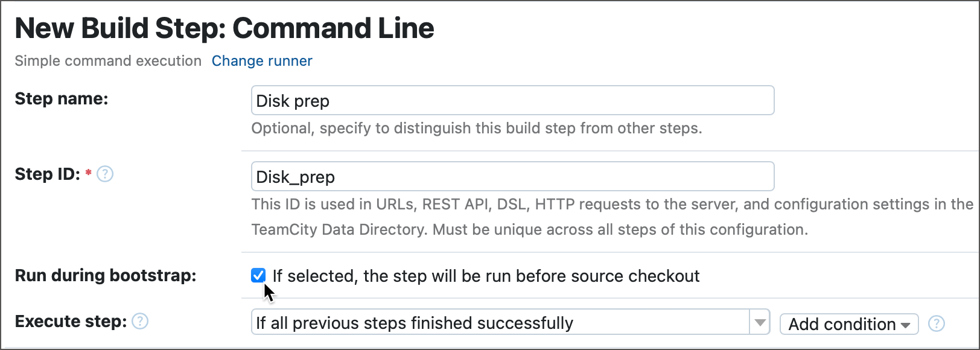Click the circled question mark near Execute step
980x350 pixels.
139,321
